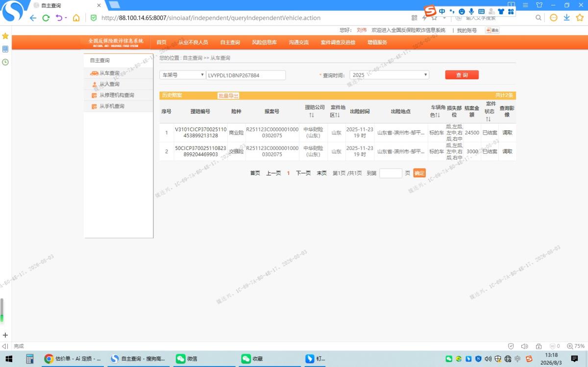The width and height of the screenshot is (588, 367).
Task: Open Calculator from the taskbar
Action: (x=29, y=359)
